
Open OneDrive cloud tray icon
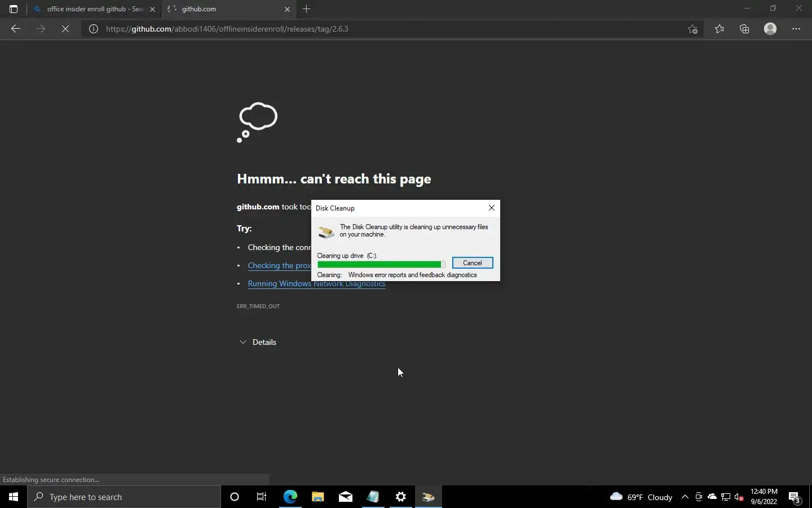coord(712,497)
